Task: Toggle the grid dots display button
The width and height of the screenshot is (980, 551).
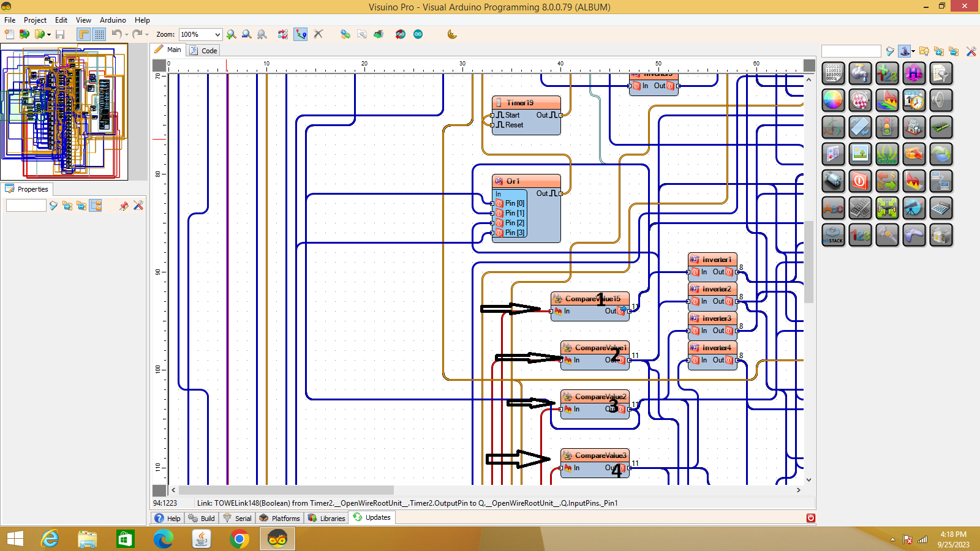Action: coord(99,34)
